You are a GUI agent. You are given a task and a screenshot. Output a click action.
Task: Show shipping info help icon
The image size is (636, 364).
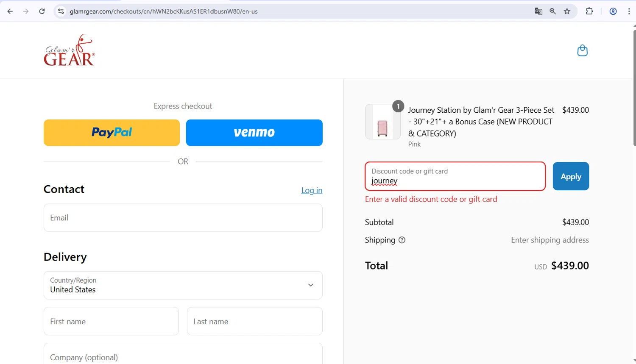pyautogui.click(x=402, y=240)
